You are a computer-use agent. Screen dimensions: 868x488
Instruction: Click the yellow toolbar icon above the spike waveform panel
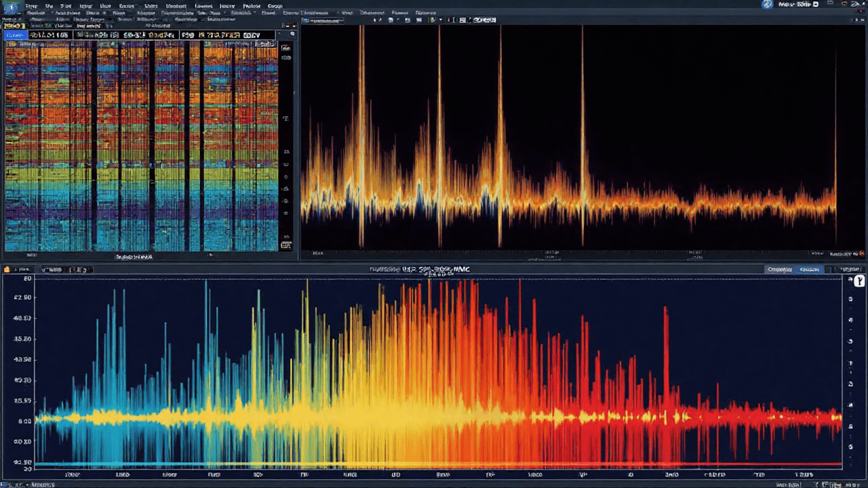(433, 20)
